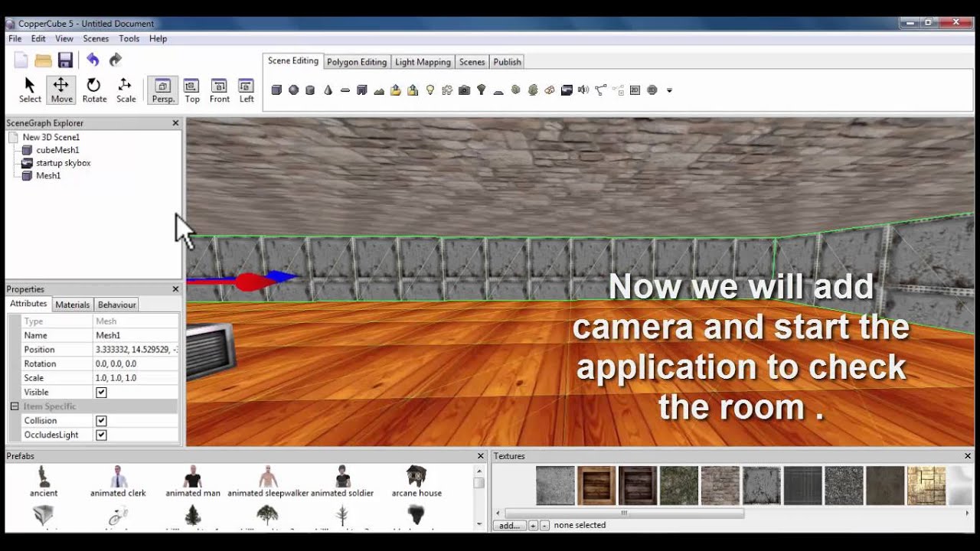Click the save floppy disk icon
Screen dimensions: 980x551
point(65,60)
